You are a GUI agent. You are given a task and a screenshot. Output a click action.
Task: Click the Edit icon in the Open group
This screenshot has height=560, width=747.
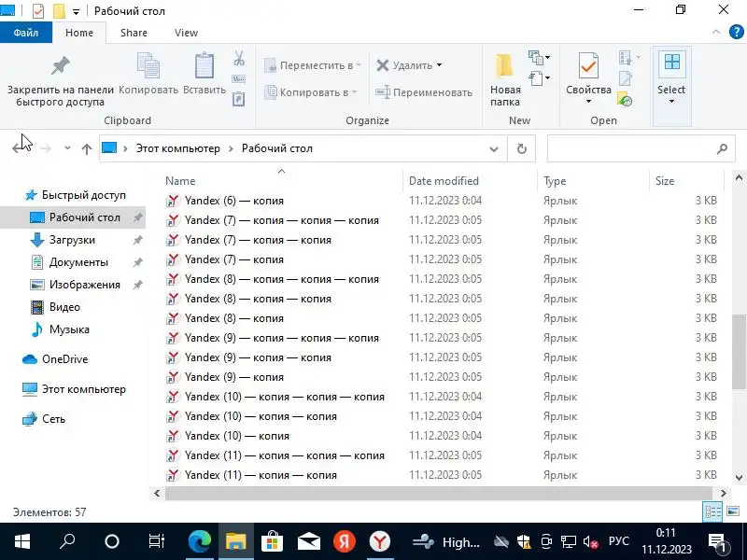(625, 78)
